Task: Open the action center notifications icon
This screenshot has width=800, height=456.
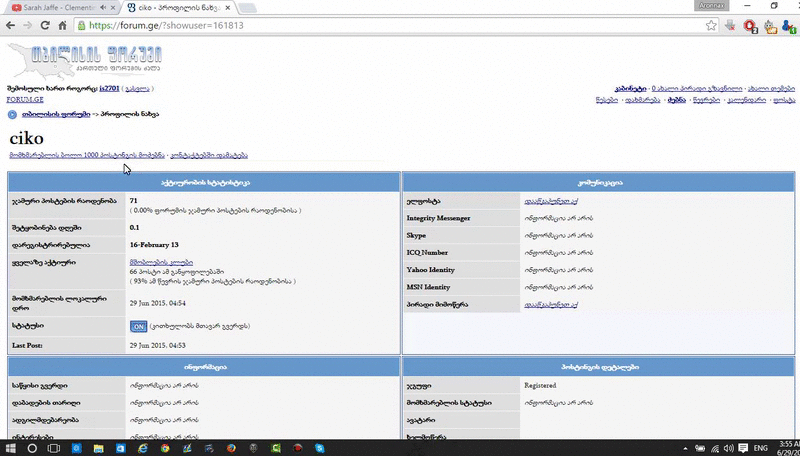Action: pyautogui.click(x=743, y=448)
